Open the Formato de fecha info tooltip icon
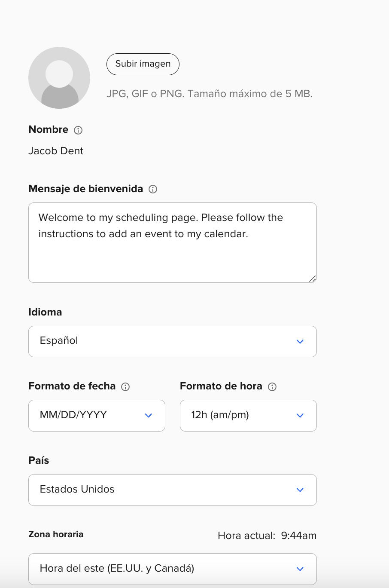 (125, 387)
